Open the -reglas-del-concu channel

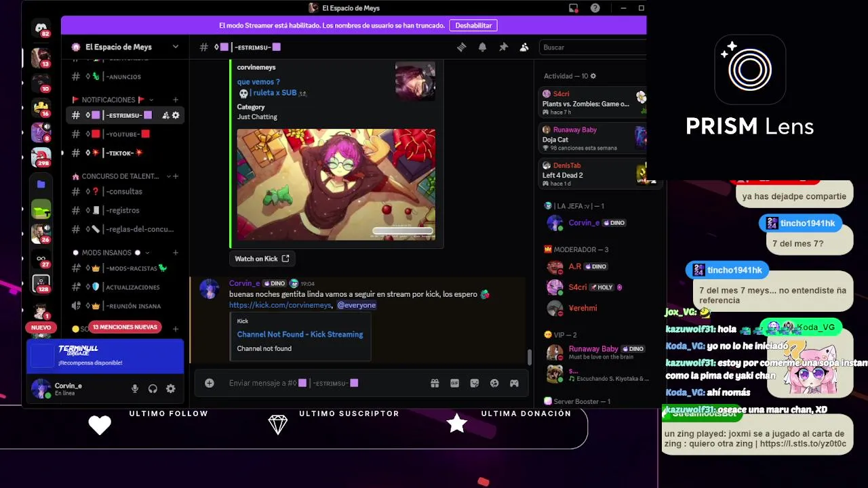point(125,229)
